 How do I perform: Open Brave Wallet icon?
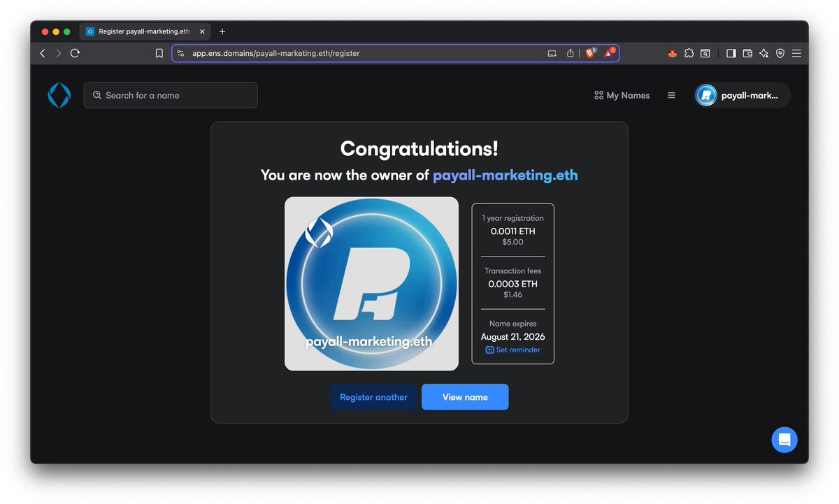[x=747, y=53]
